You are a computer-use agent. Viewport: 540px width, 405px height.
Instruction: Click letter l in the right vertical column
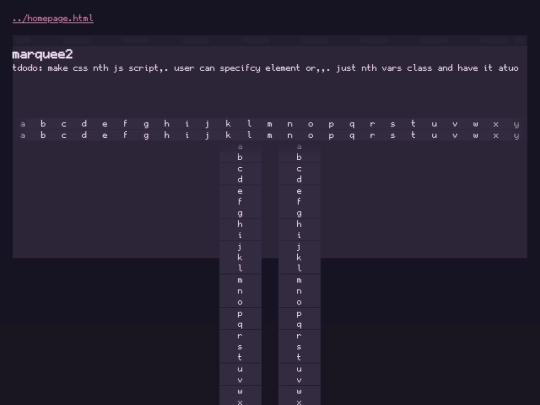click(299, 268)
